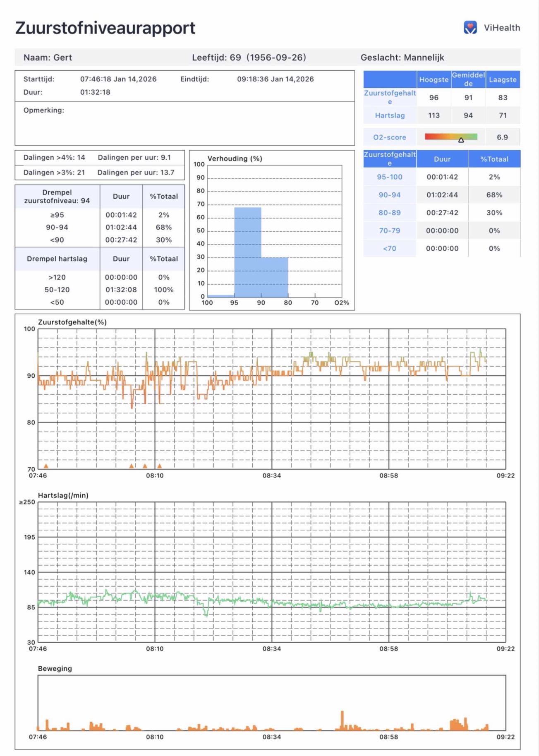Open the blue 80-89 range label

(x=390, y=213)
